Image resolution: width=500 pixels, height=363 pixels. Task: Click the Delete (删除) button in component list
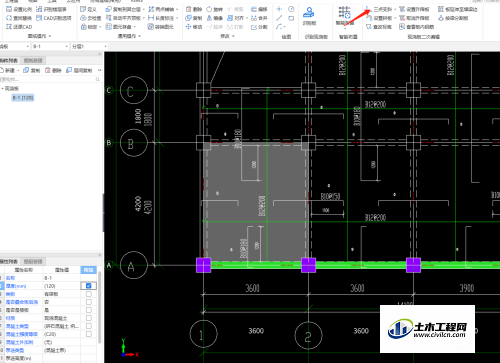53,70
